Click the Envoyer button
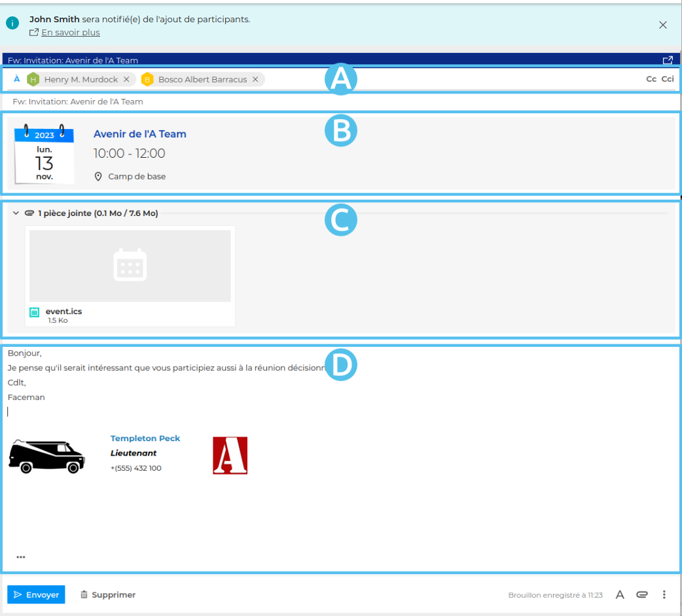 pyautogui.click(x=36, y=594)
